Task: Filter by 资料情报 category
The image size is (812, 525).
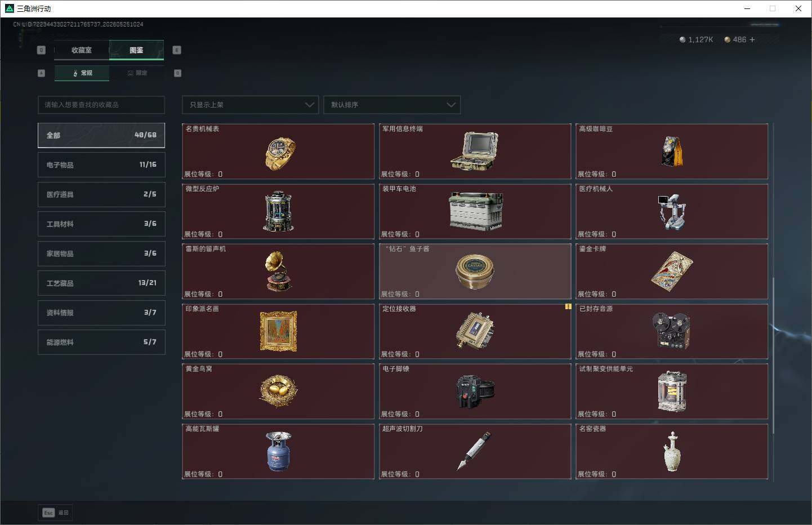Action: [x=101, y=312]
